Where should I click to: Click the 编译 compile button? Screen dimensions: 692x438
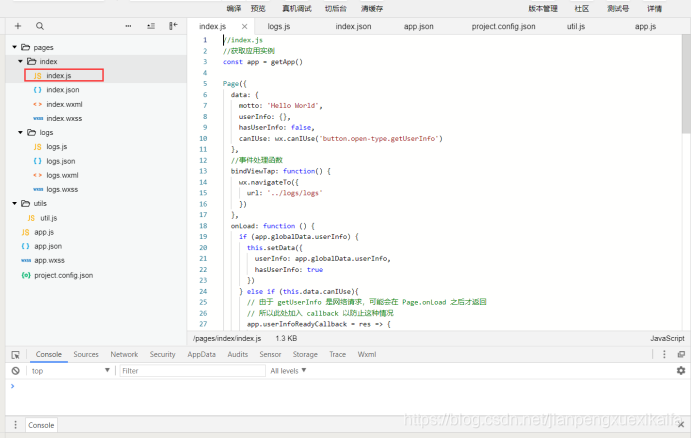click(234, 8)
